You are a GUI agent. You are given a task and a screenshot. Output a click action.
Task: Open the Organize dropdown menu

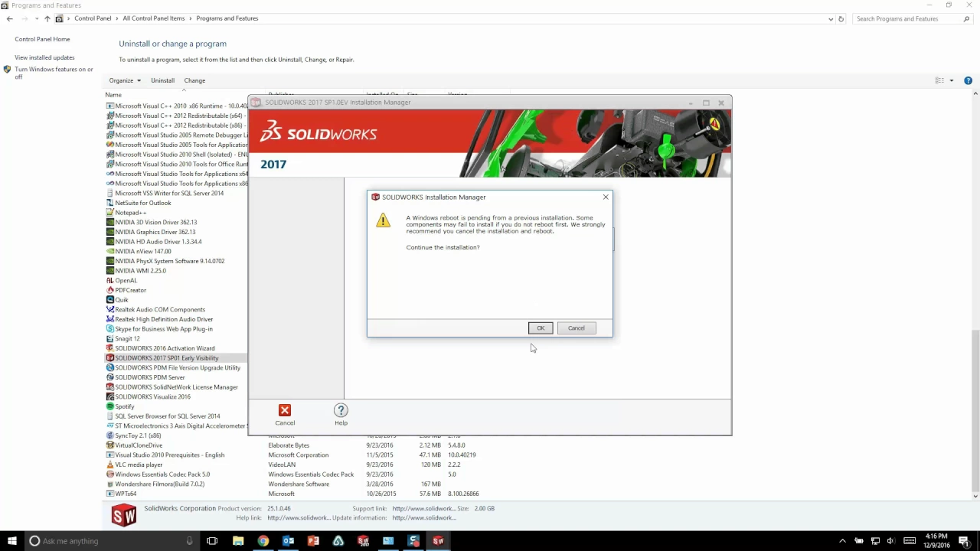click(125, 80)
